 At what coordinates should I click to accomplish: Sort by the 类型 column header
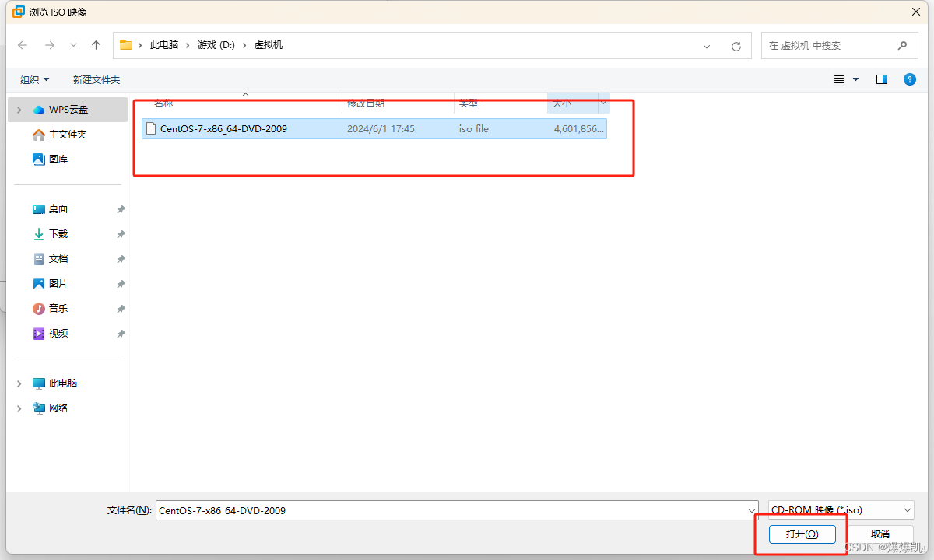point(500,103)
